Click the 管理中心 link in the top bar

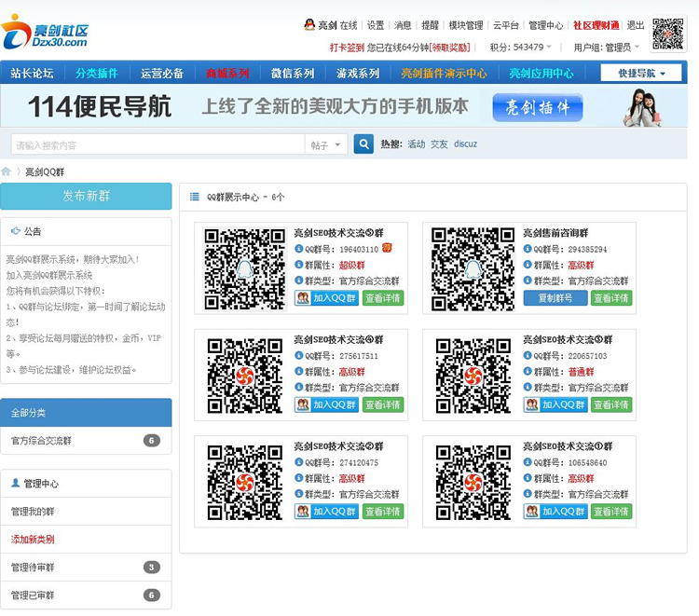coord(545,25)
